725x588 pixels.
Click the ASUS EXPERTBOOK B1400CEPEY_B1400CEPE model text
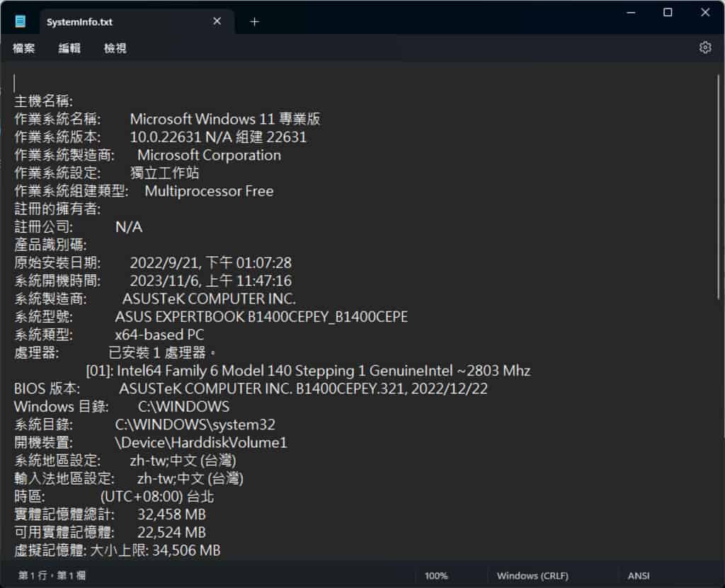[x=262, y=317]
